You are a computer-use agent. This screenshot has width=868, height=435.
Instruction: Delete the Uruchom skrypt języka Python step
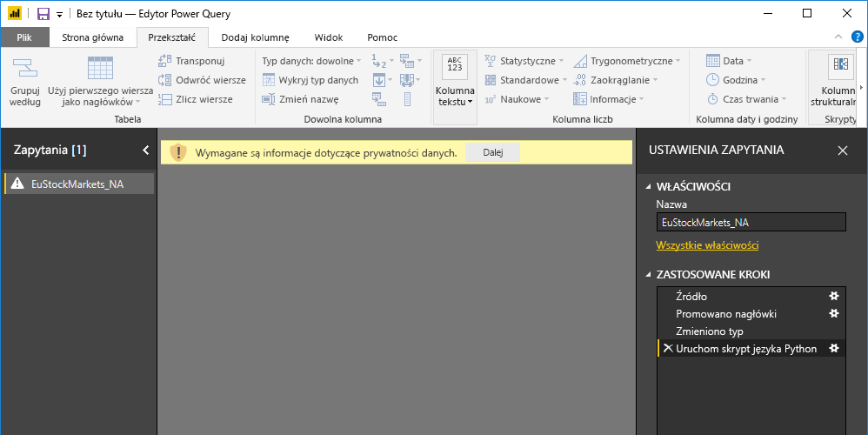pos(668,348)
